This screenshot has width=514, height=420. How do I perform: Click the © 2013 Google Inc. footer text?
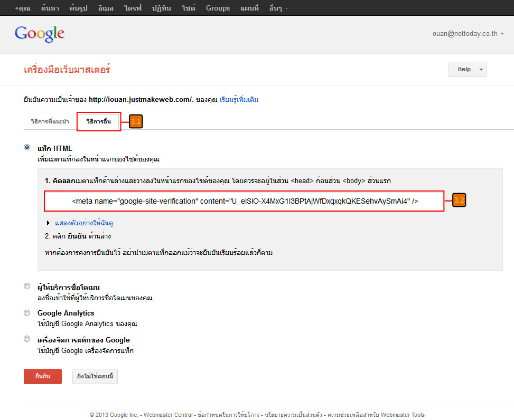[x=114, y=415]
